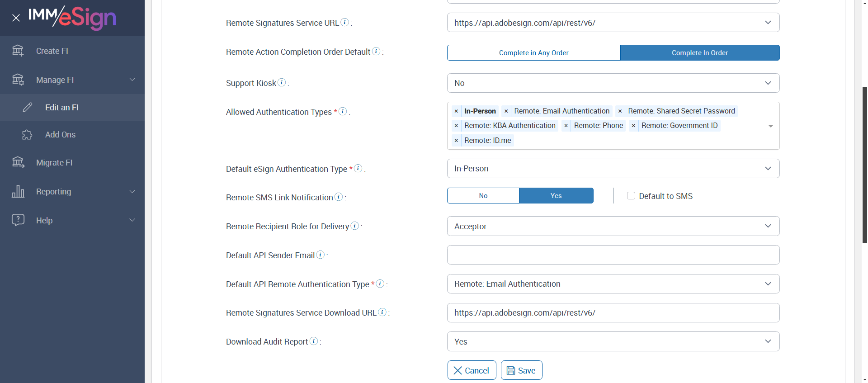Screen dimensions: 868x383
Task: Expand the Help menu chevron
Action: (x=132, y=220)
